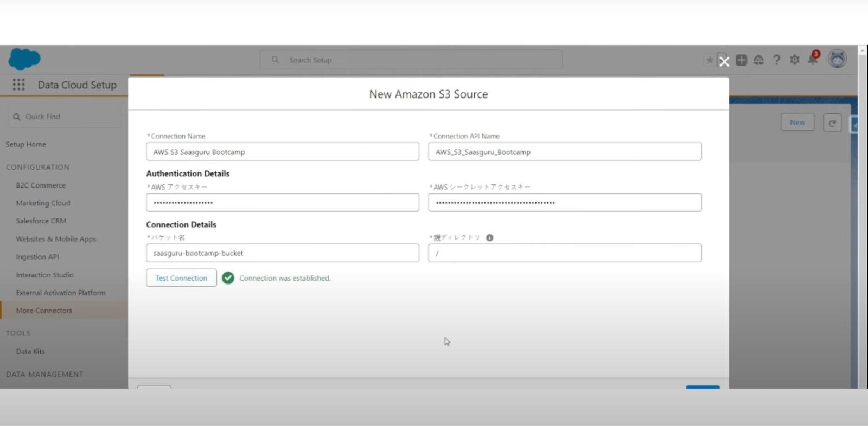Click the TOOLS section heading
The image size is (868, 426).
pyautogui.click(x=18, y=333)
